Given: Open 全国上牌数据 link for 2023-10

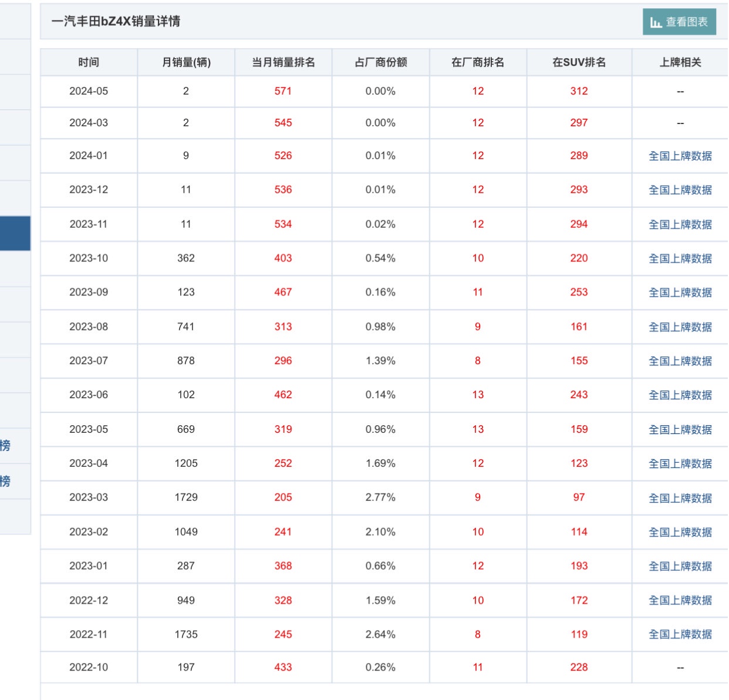Looking at the screenshot, I should click(680, 258).
